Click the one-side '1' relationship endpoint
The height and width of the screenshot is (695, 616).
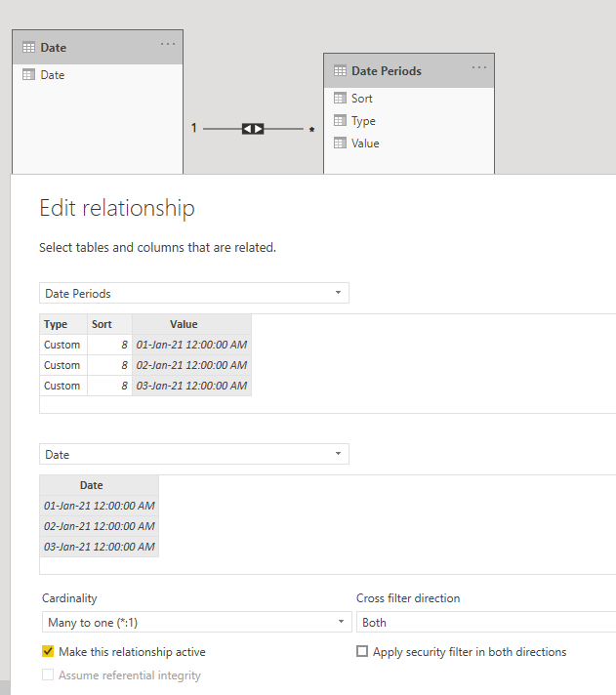193,128
